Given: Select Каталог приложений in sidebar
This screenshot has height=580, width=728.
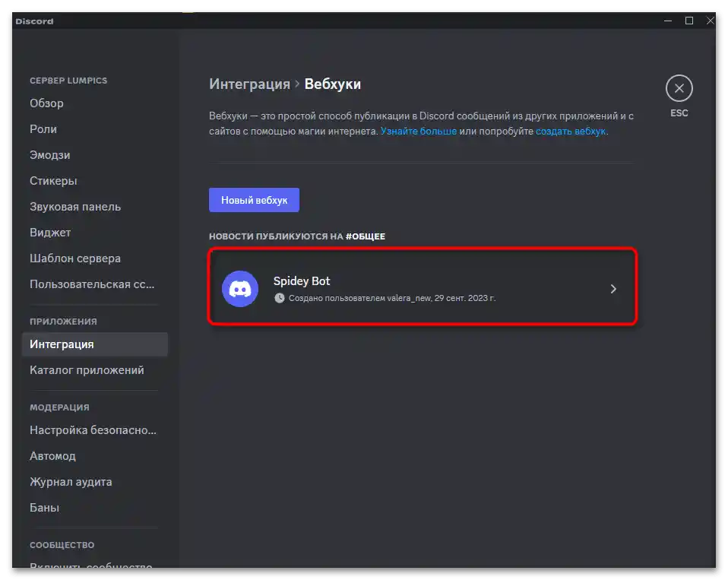Looking at the screenshot, I should pos(87,370).
